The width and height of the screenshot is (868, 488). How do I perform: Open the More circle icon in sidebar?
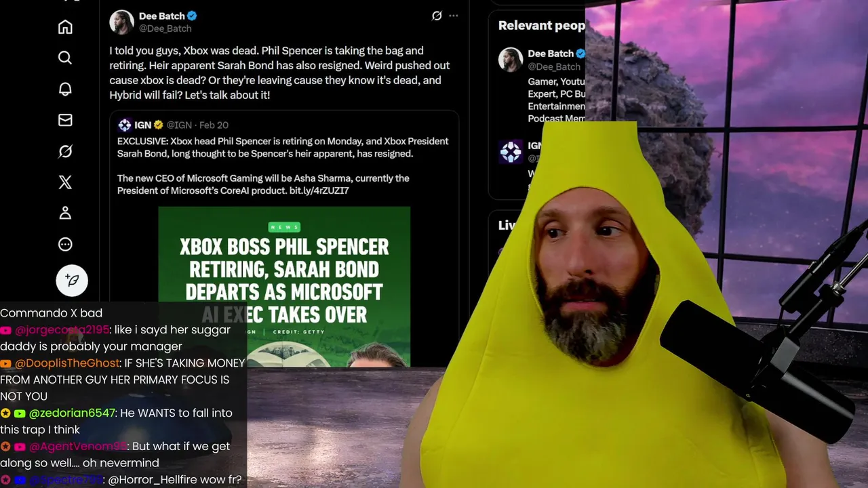65,244
